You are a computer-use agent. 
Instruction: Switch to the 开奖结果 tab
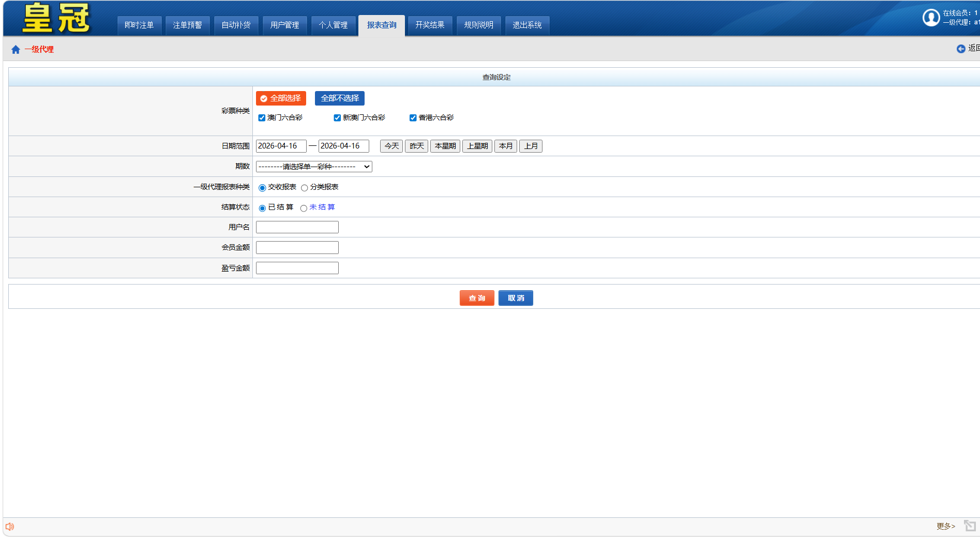[430, 25]
